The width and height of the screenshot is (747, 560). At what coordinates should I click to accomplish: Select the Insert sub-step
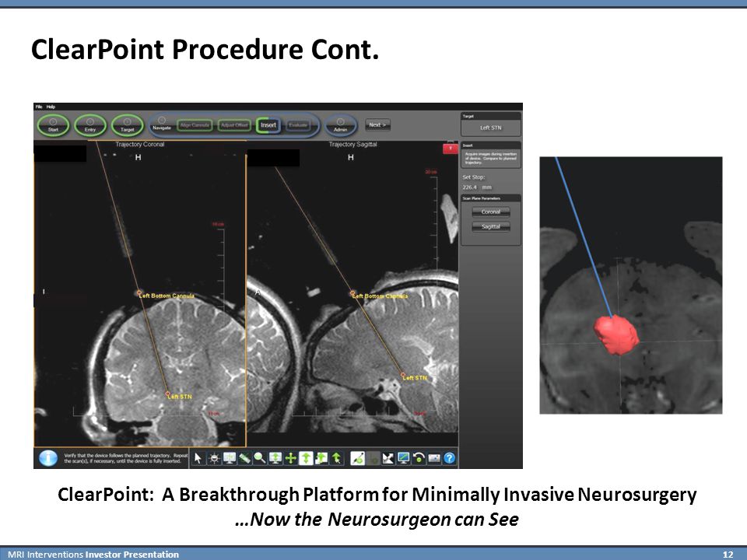point(268,125)
